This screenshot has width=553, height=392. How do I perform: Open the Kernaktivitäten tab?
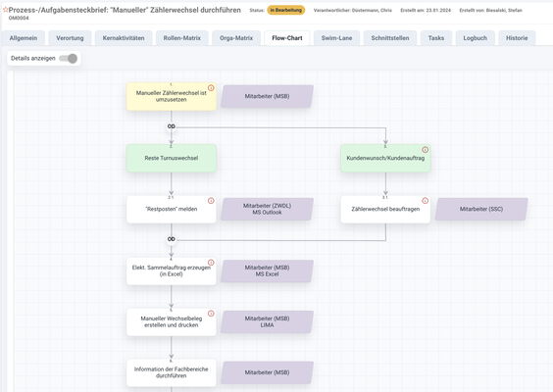[x=124, y=38]
